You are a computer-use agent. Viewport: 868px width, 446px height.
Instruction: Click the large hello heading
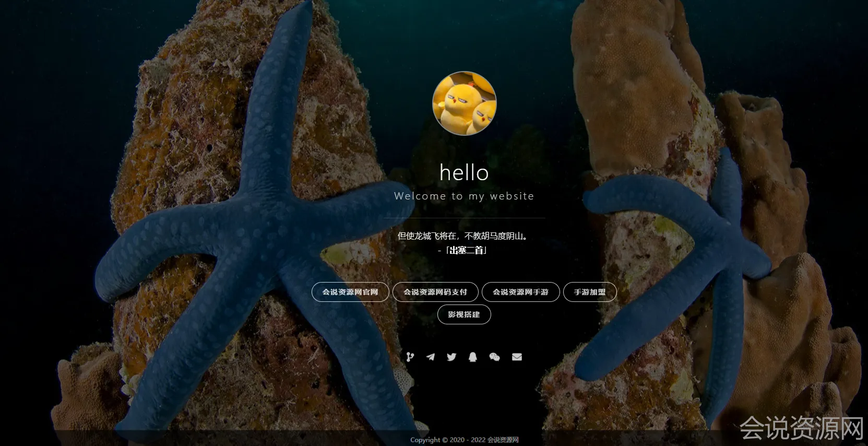click(x=464, y=172)
